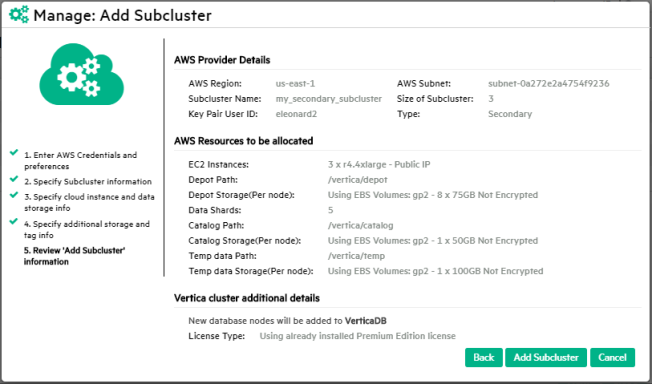Click Depot Storage value 8 x 75GB
Screen dimensions: 652x384
pyautogui.click(x=433, y=195)
